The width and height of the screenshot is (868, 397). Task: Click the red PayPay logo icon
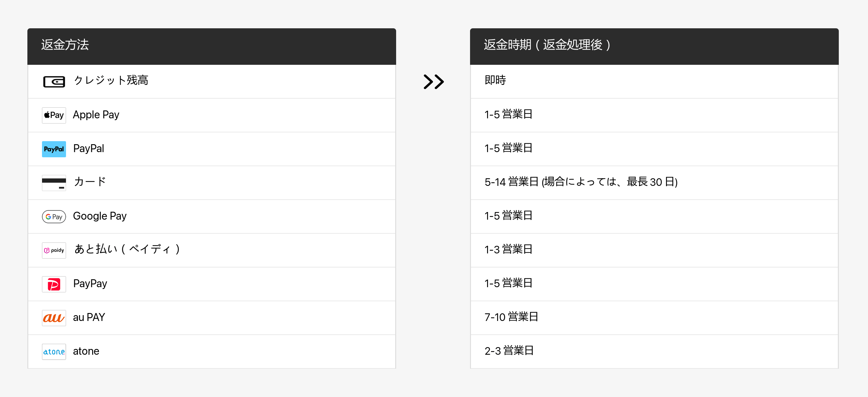click(x=54, y=284)
